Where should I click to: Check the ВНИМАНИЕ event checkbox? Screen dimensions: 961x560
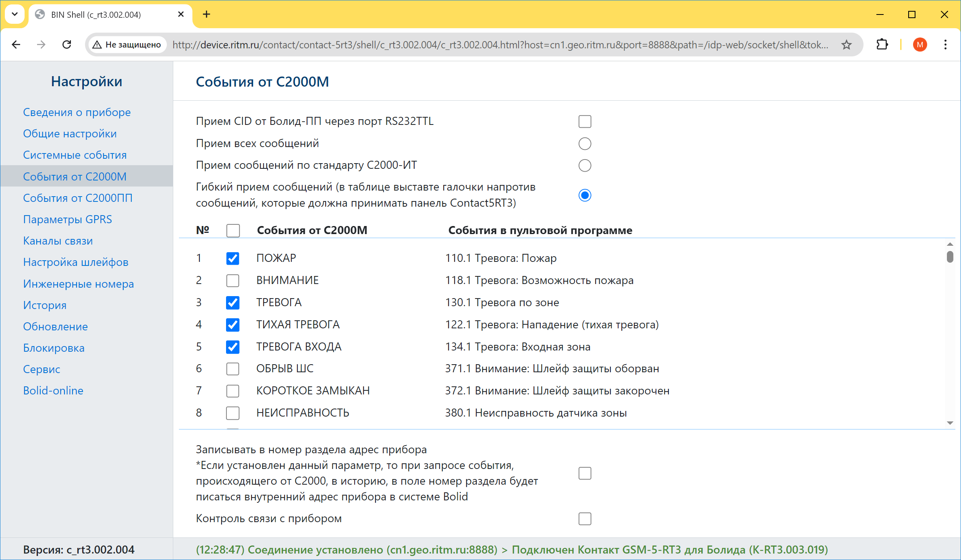point(232,280)
